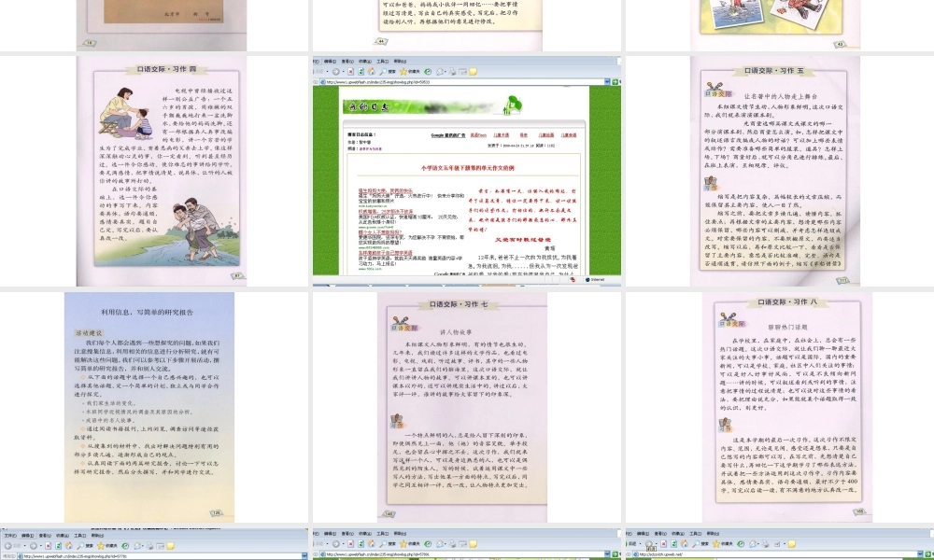Click the History icon in middle browser screenshot

(428, 72)
